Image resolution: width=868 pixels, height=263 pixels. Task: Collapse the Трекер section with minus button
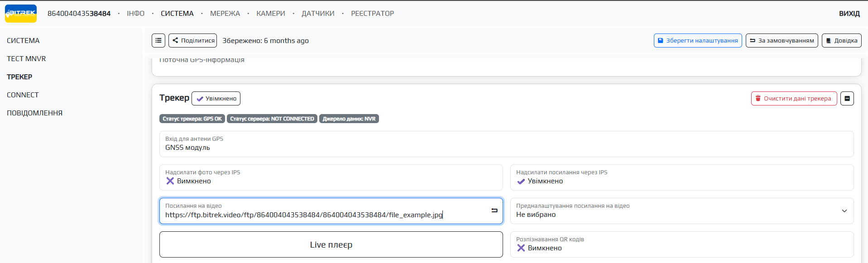pos(847,98)
